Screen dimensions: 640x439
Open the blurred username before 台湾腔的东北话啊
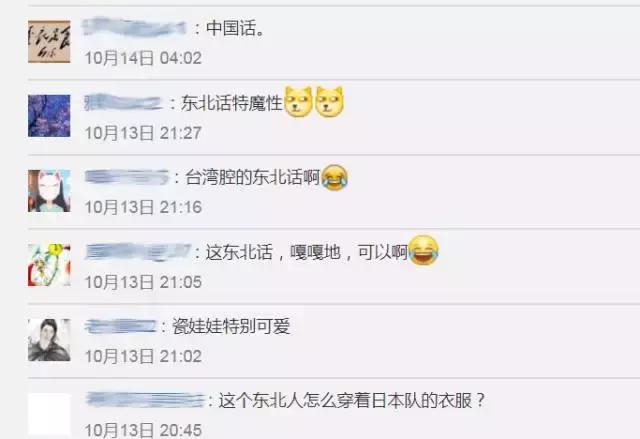(126, 177)
